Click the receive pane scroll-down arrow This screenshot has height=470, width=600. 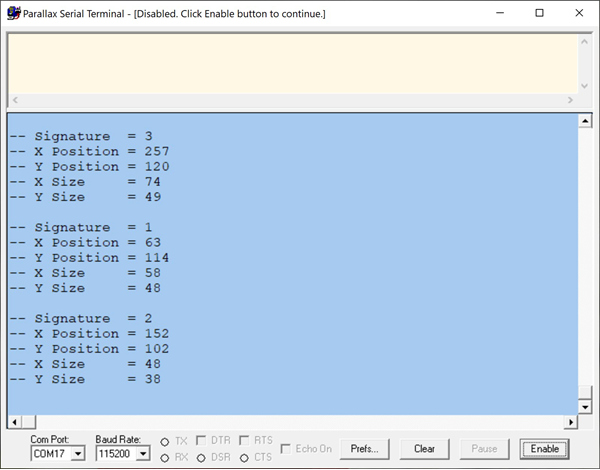(x=585, y=408)
